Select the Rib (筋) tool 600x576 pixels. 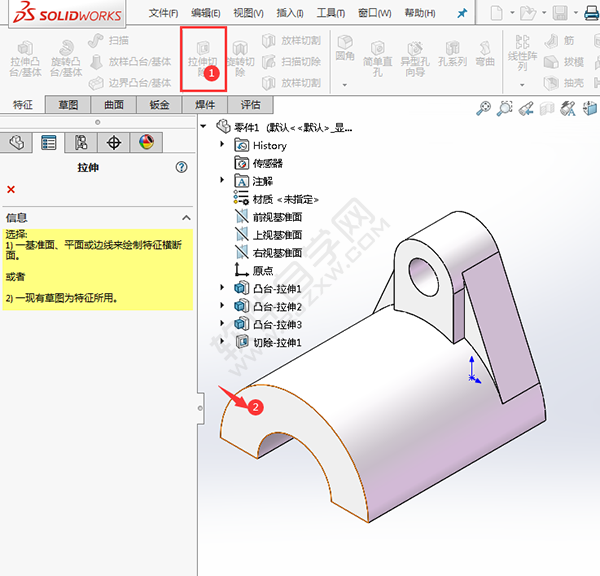[x=559, y=40]
